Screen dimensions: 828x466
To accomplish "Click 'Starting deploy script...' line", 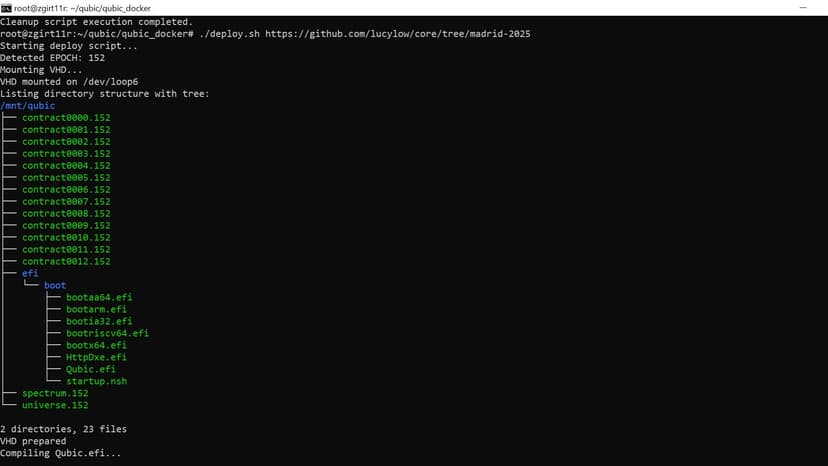I will (x=69, y=46).
